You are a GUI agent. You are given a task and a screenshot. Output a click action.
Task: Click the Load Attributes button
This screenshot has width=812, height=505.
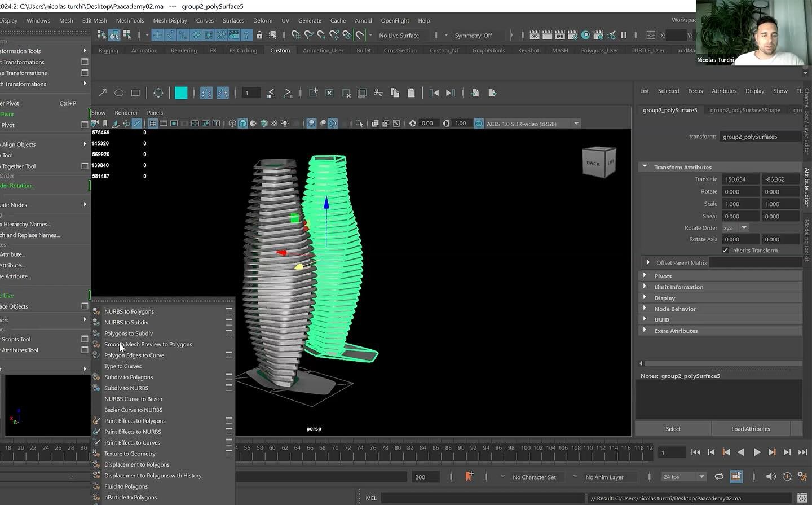coord(751,428)
